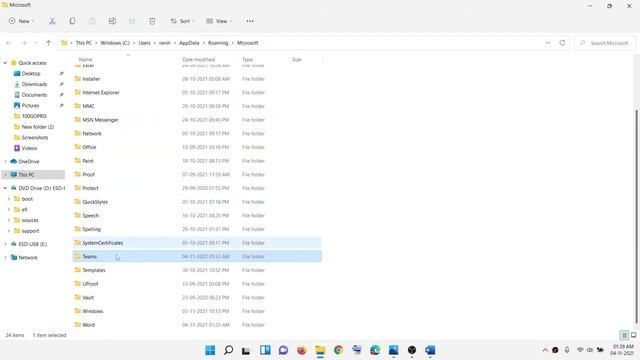This screenshot has width=640, height=360.
Task: Open the support folder in sidebar
Action: point(30,231)
